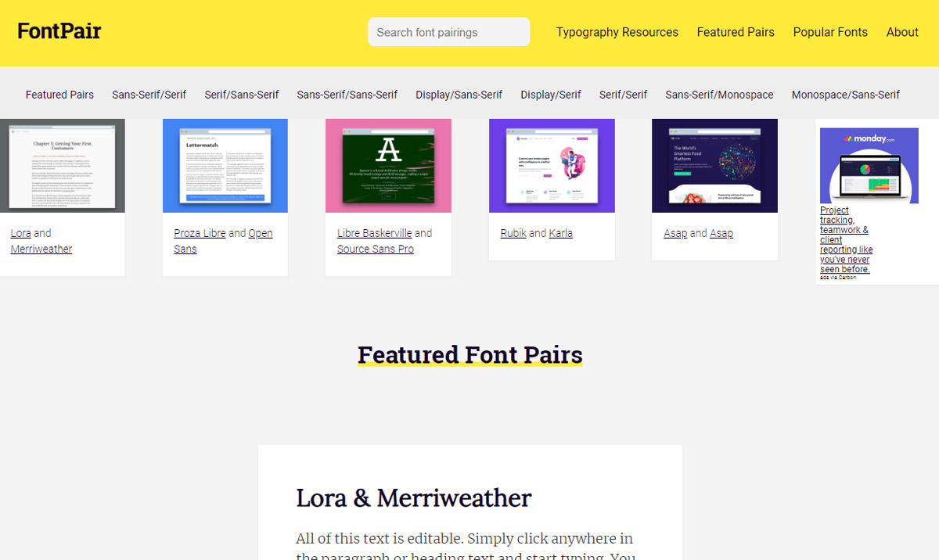Navigate to Typography Resources
The width and height of the screenshot is (939, 560).
pyautogui.click(x=617, y=32)
